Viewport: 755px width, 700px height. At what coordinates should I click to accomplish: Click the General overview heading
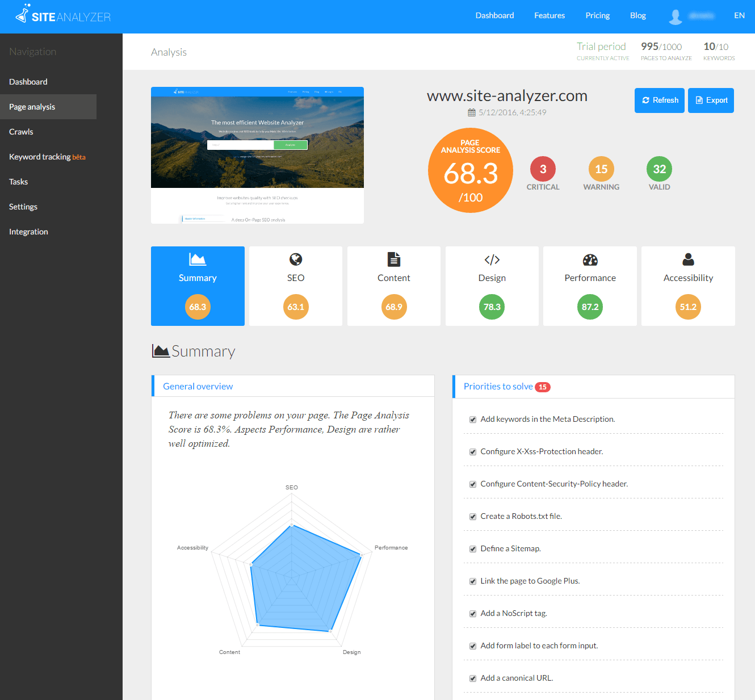198,387
